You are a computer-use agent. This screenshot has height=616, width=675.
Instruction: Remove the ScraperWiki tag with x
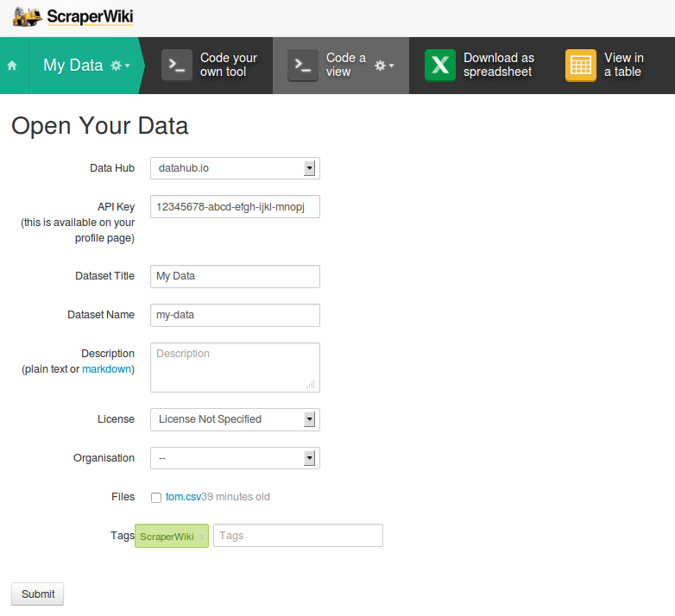click(201, 537)
